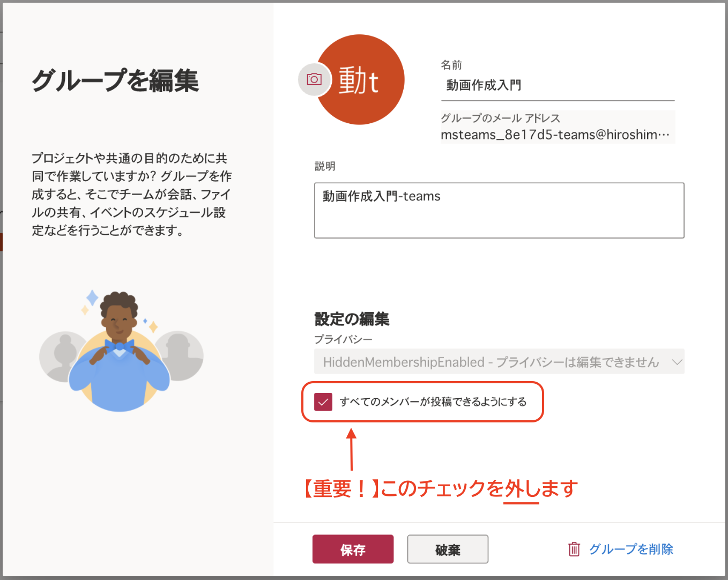Click the bow-tie person illustration
This screenshot has width=728, height=580.
click(120, 356)
